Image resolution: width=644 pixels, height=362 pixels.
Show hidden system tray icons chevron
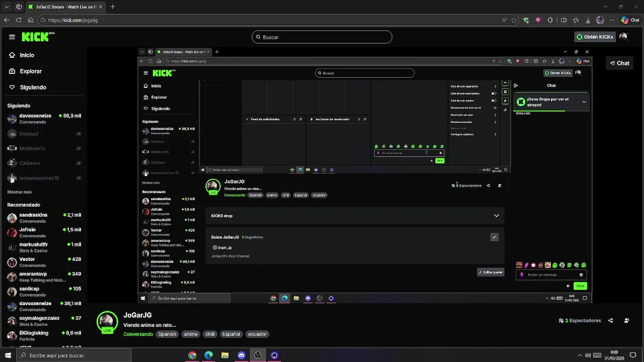pos(580,355)
